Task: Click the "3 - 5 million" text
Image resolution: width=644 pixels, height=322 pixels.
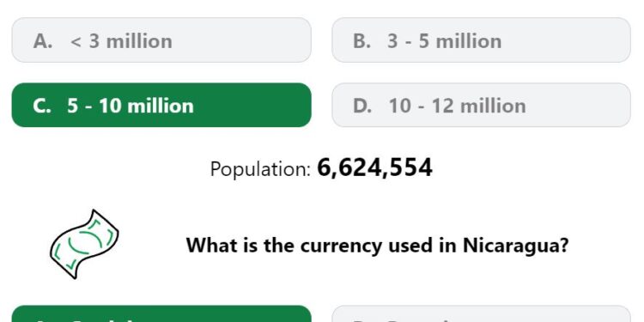Action: (x=445, y=41)
